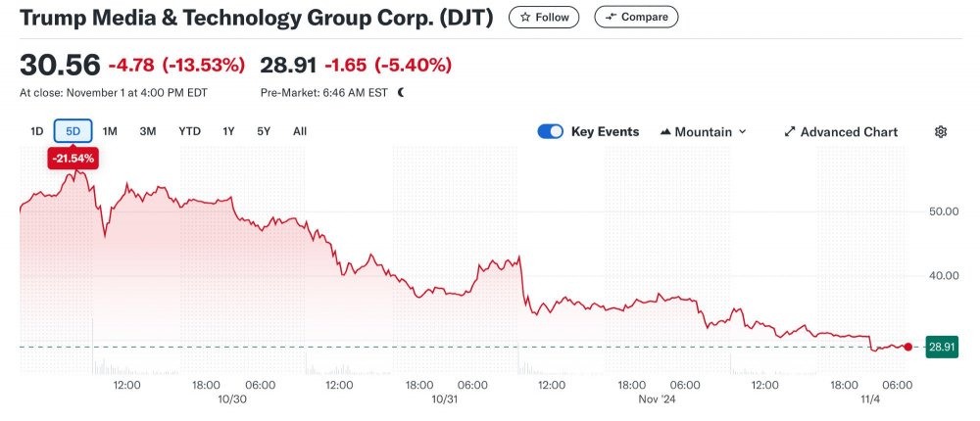This screenshot has width=980, height=421.
Task: Click the Mountain chart type icon
Action: tap(666, 132)
